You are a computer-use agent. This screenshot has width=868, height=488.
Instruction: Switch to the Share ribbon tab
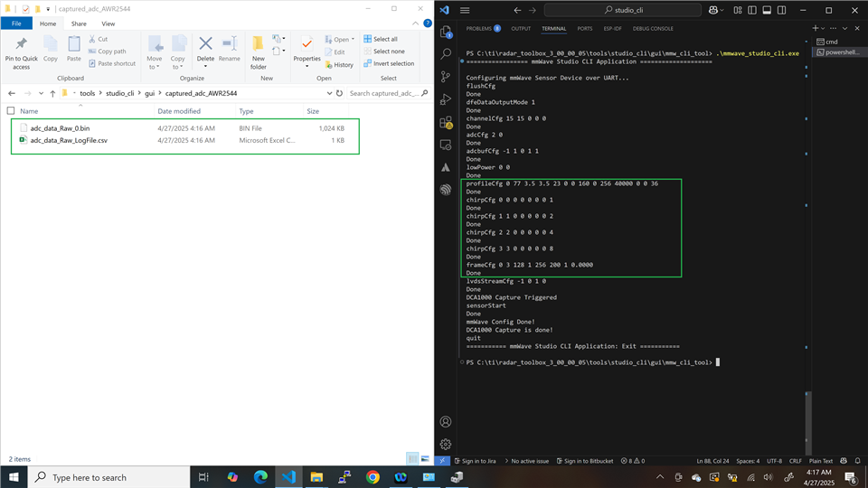79,23
